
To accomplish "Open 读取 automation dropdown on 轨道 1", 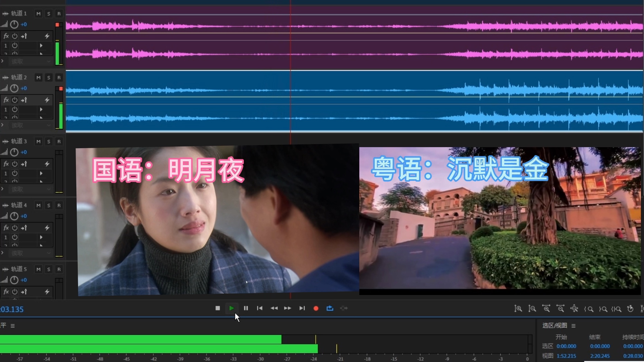I will pyautogui.click(x=30, y=61).
